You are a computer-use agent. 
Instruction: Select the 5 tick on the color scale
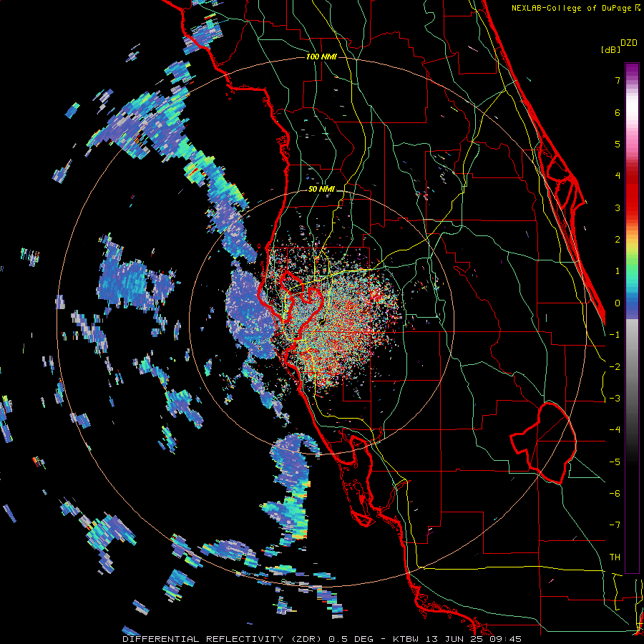(x=618, y=144)
